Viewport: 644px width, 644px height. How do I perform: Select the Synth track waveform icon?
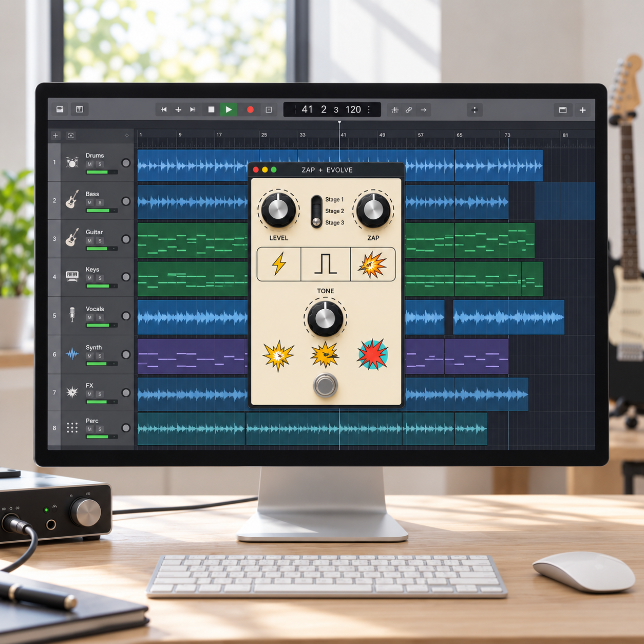[72, 354]
